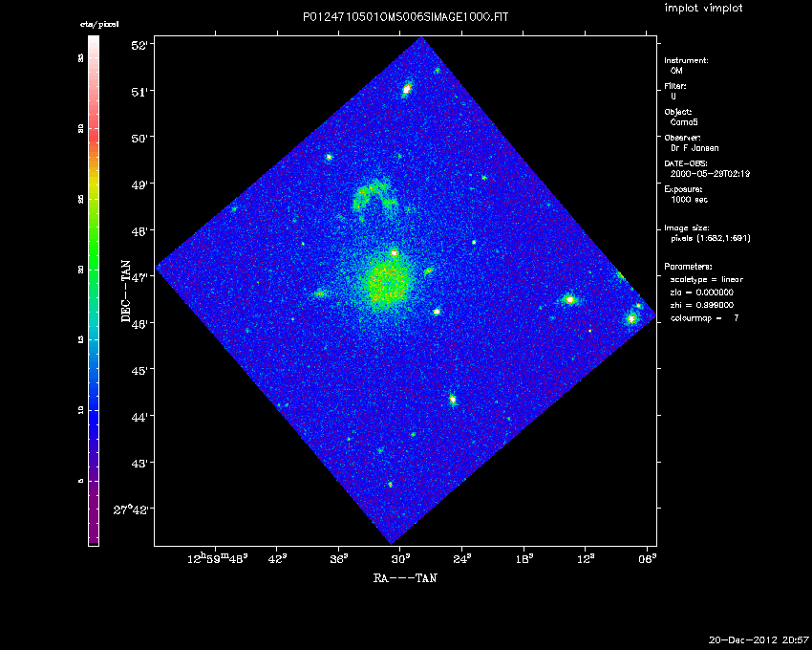Click the 06s right ascension label
The image size is (812, 650).
[648, 559]
